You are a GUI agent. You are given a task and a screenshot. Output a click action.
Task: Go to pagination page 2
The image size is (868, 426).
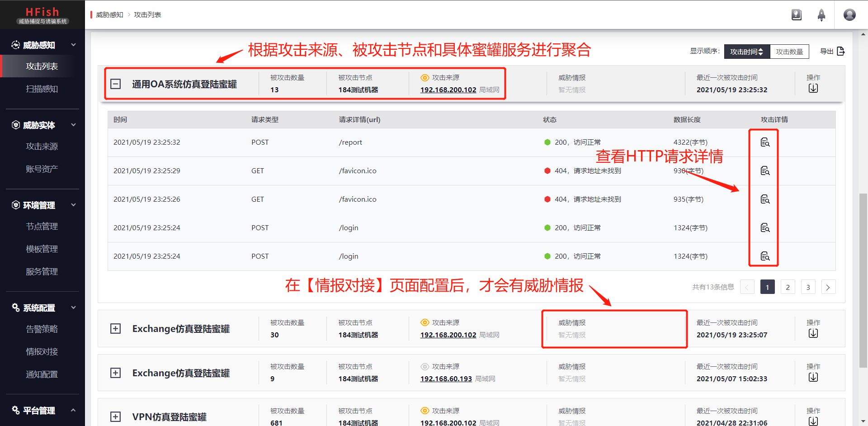pos(788,287)
